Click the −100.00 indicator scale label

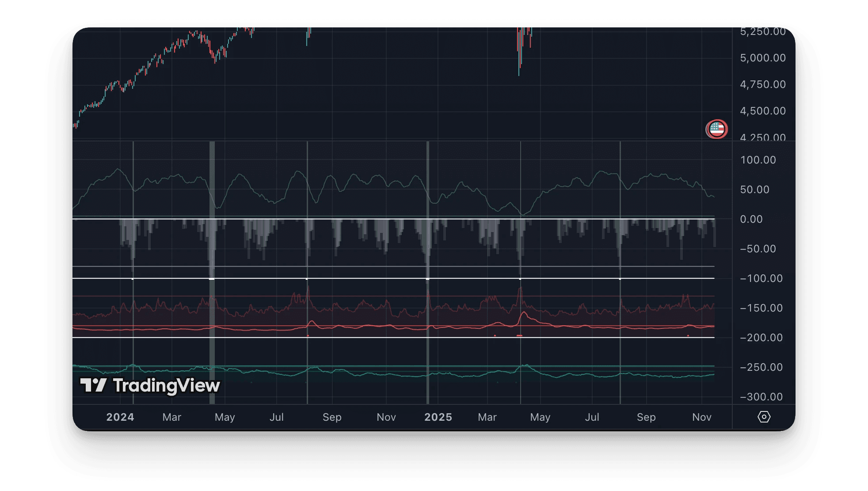[x=761, y=278]
